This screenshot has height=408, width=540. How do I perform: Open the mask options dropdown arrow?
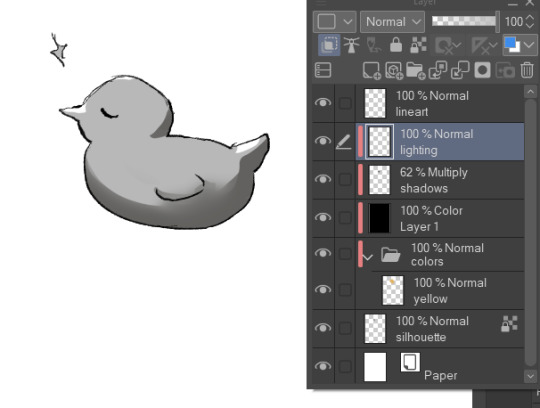pyautogui.click(x=457, y=45)
